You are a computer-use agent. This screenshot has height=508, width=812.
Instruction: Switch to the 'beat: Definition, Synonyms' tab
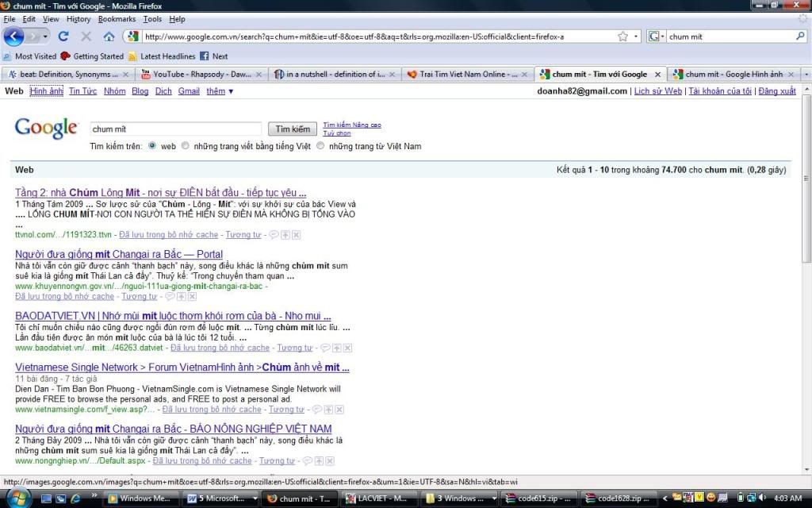point(68,75)
